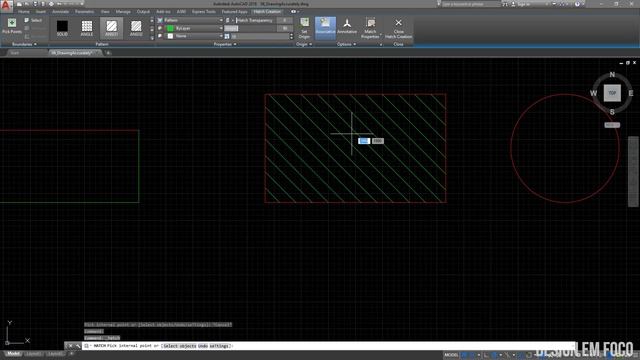Click Close Hatch Creation button
This screenshot has width=640, height=360.
pyautogui.click(x=398, y=28)
